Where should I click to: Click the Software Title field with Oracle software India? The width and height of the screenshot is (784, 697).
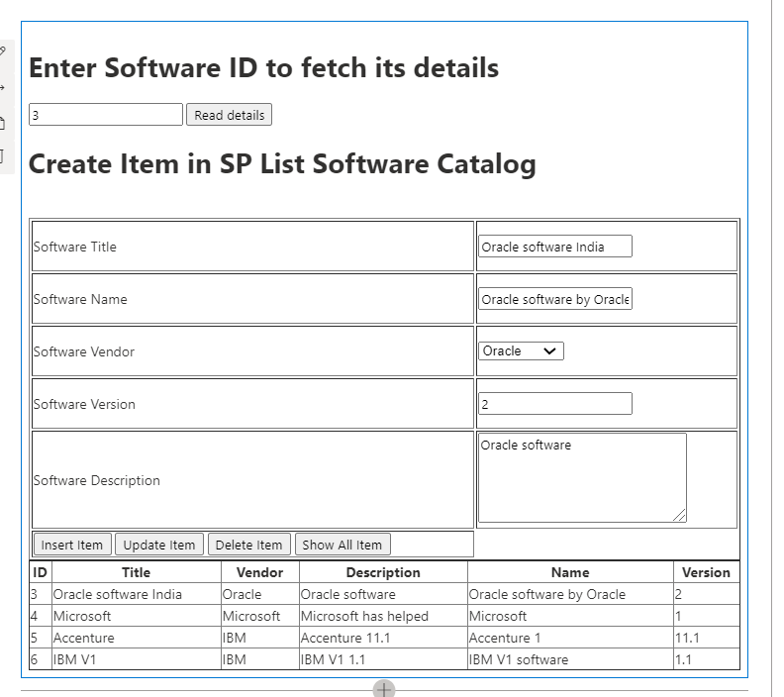tap(555, 247)
